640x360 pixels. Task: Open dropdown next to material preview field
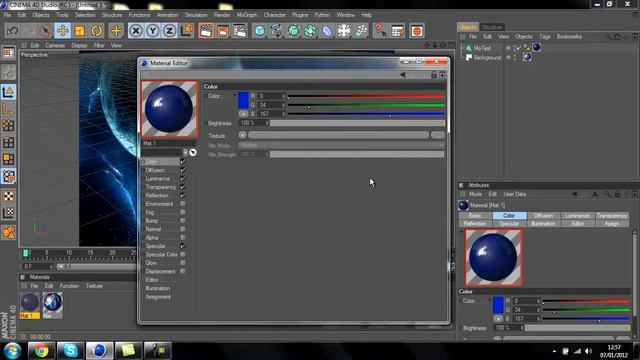coord(185,152)
